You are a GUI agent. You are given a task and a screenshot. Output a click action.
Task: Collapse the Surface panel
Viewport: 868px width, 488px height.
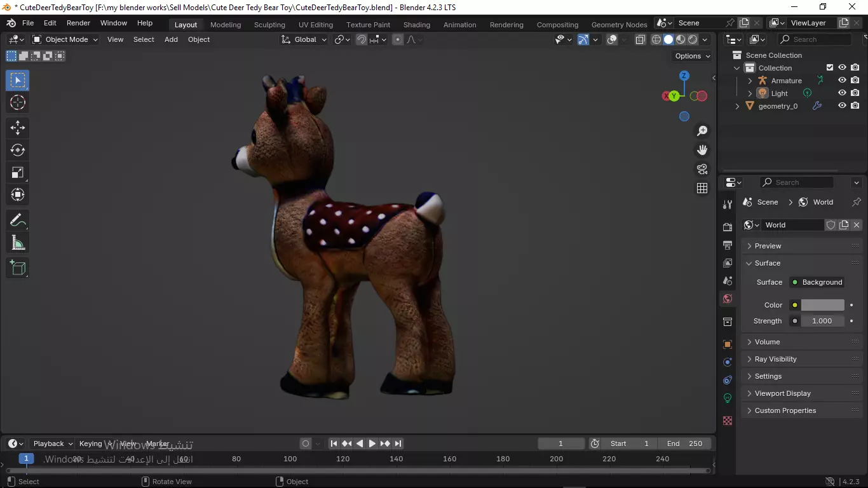802,263
